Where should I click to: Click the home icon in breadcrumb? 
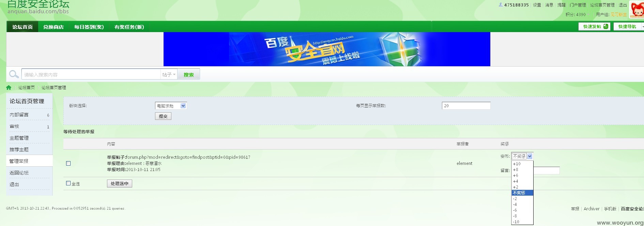(9, 88)
